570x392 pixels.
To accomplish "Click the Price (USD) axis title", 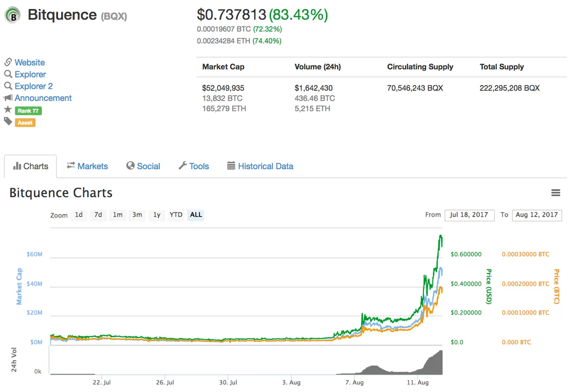I will 489,286.
